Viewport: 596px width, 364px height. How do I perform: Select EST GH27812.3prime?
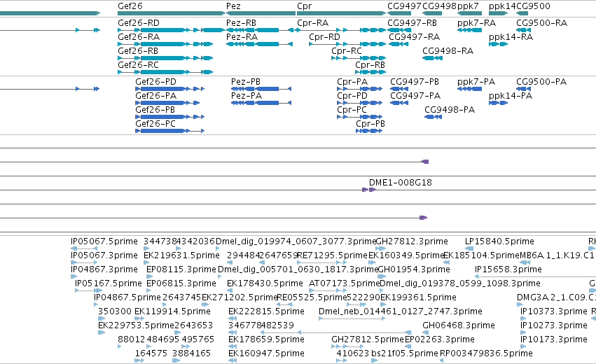379,248
